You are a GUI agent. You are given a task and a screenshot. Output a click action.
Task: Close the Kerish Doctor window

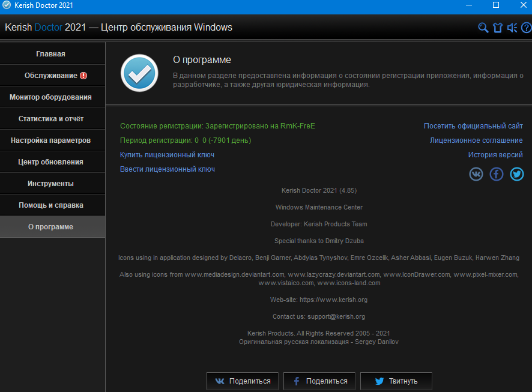tap(523, 5)
